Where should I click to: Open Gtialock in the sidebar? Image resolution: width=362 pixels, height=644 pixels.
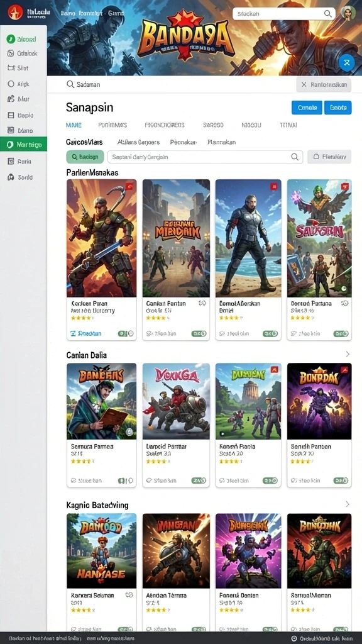[x=23, y=53]
